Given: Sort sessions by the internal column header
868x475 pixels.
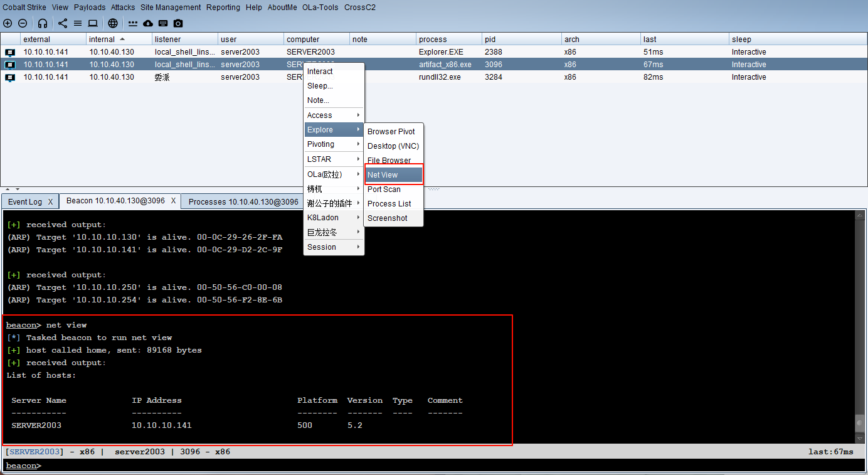Looking at the screenshot, I should [x=119, y=39].
